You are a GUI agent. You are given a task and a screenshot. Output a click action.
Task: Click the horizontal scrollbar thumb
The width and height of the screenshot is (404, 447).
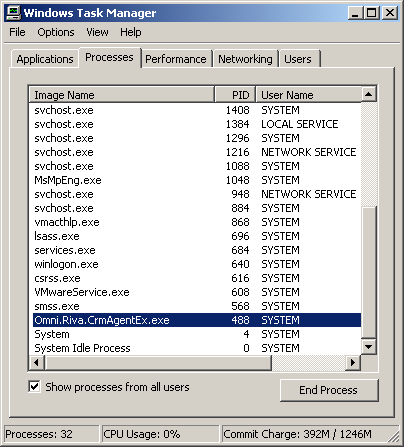tap(158, 362)
